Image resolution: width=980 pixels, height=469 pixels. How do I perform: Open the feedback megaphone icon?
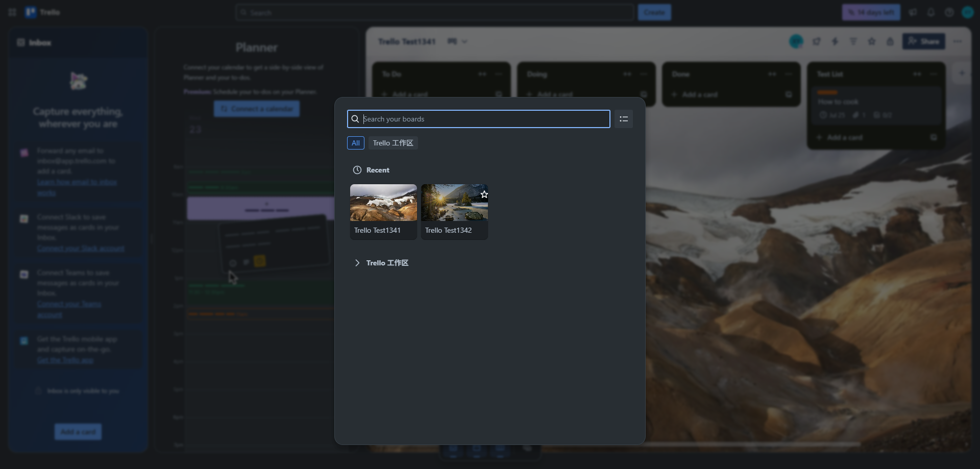(913, 12)
